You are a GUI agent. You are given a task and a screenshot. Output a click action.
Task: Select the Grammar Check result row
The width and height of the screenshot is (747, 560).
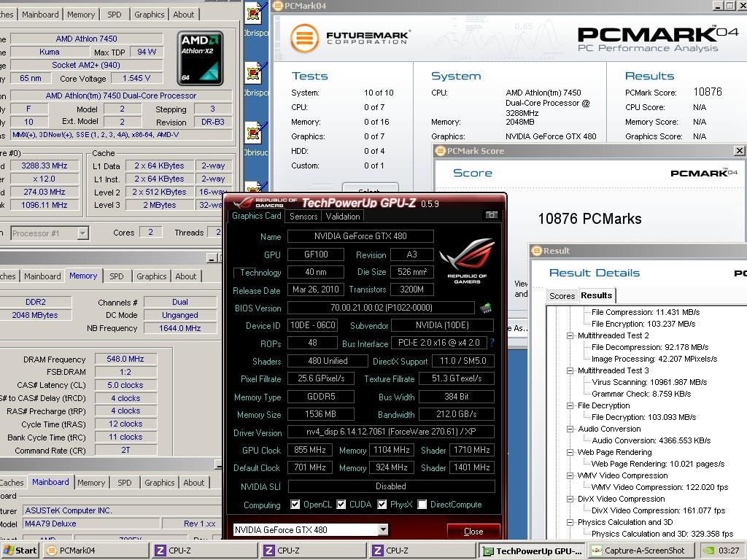coord(641,394)
